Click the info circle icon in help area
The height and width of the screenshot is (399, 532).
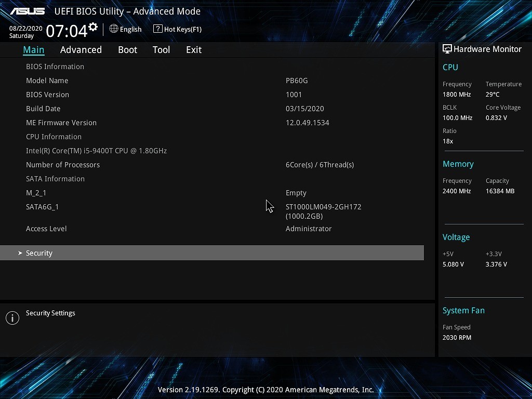(x=12, y=318)
